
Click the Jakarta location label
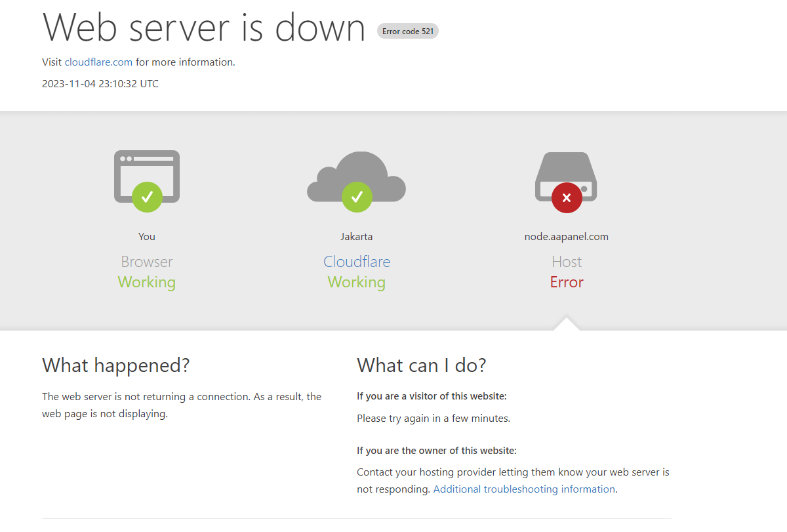357,237
